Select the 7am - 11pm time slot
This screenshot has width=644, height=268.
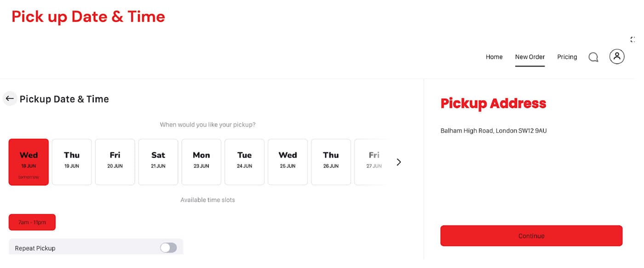pos(32,222)
